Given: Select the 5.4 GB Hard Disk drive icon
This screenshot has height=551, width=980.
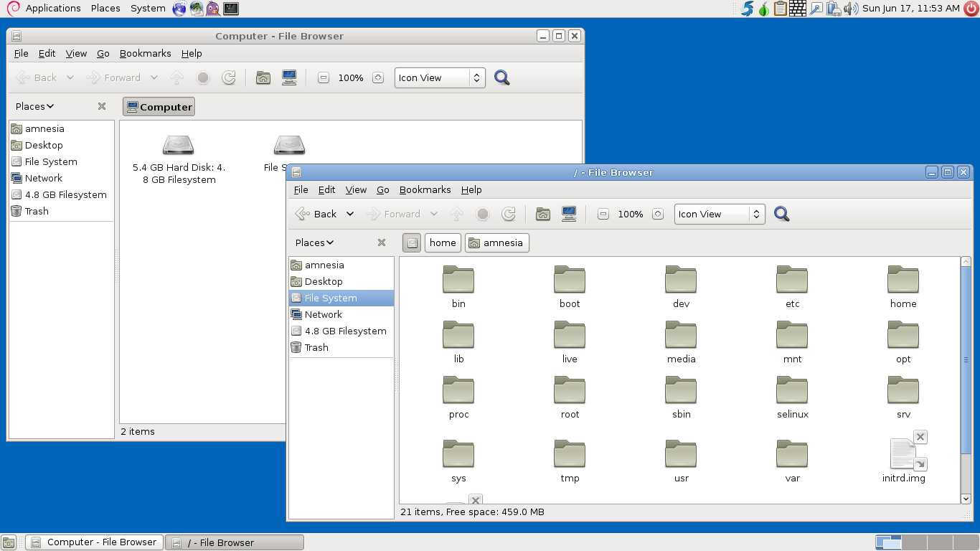Looking at the screenshot, I should pyautogui.click(x=178, y=146).
